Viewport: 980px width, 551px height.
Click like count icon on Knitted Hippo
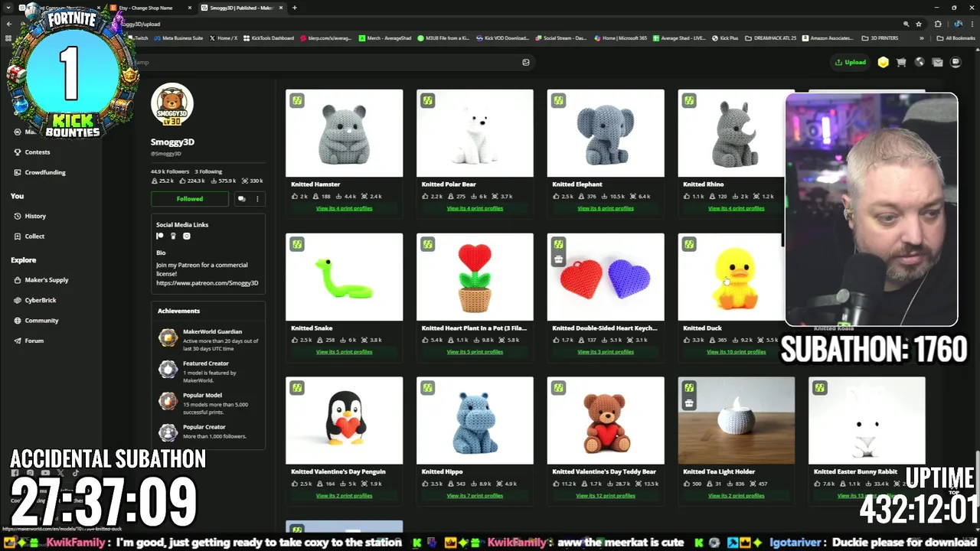(425, 484)
